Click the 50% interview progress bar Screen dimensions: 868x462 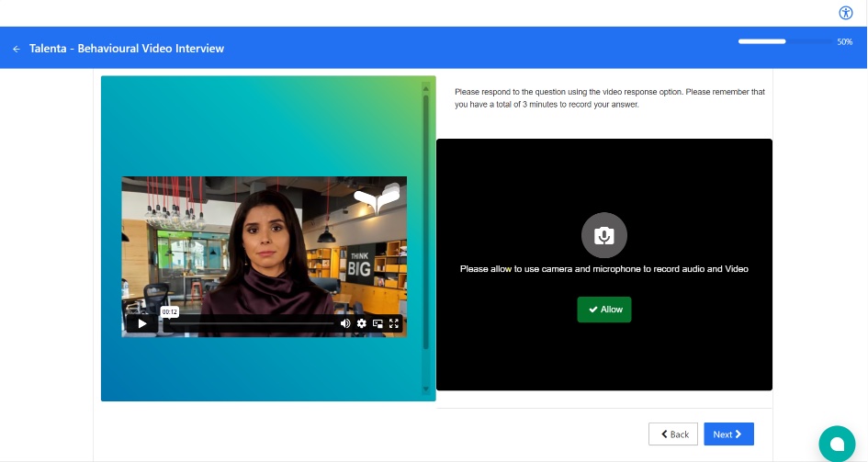click(x=785, y=41)
